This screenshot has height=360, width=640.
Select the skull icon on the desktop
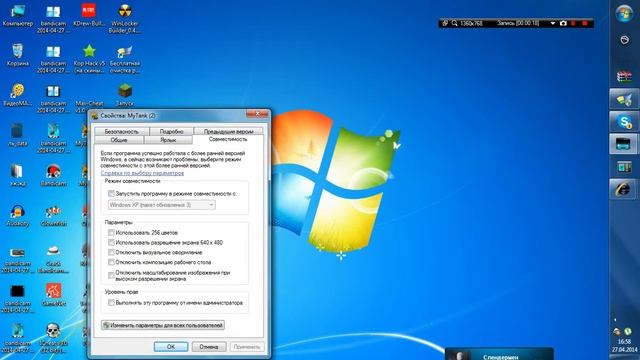click(x=53, y=337)
